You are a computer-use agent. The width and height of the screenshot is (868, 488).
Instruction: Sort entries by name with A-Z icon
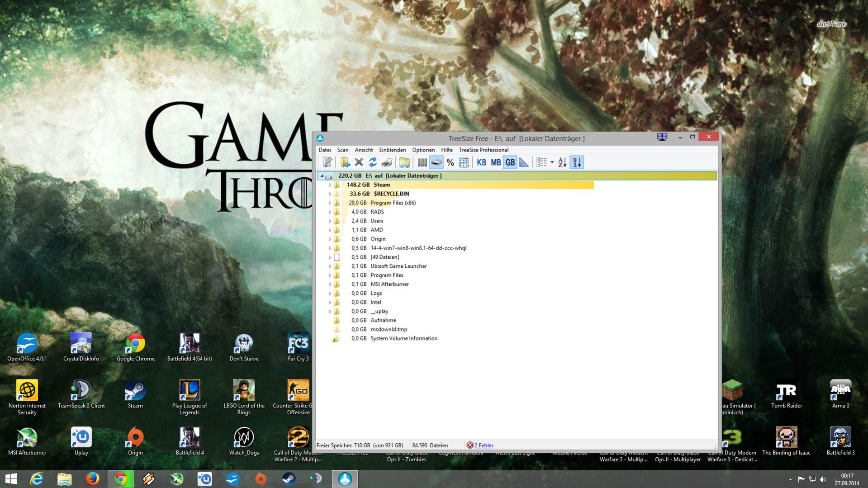562,162
